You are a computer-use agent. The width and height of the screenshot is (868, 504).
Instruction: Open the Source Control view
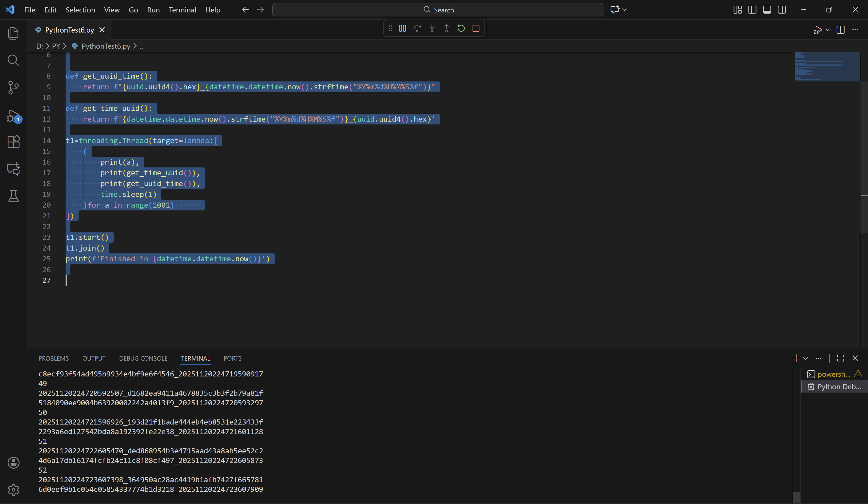[13, 88]
